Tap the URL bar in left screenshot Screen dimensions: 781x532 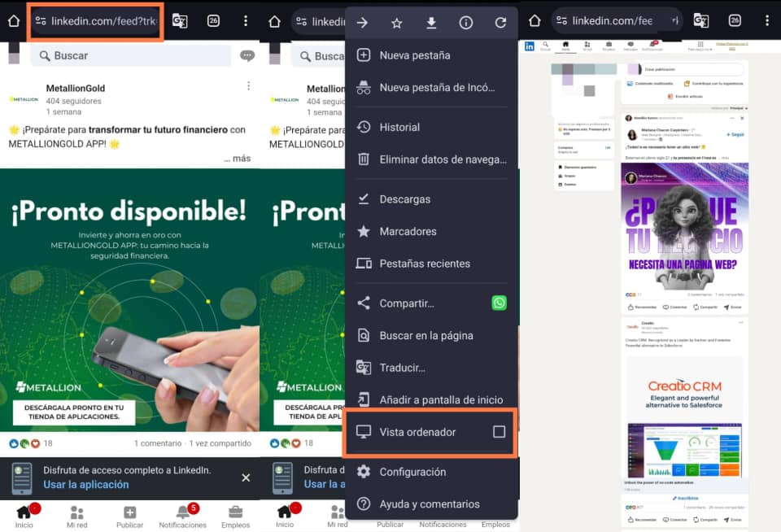click(x=97, y=21)
